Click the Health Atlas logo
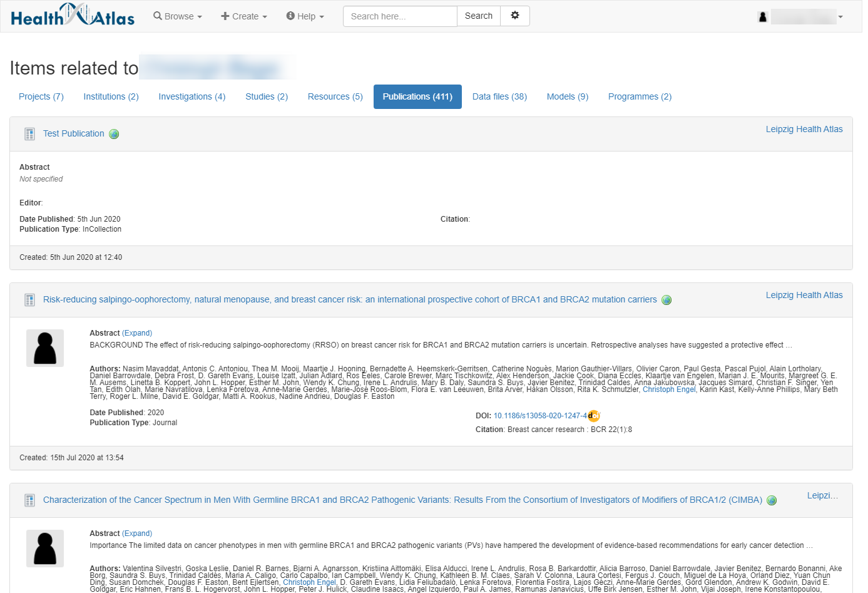 [73, 16]
